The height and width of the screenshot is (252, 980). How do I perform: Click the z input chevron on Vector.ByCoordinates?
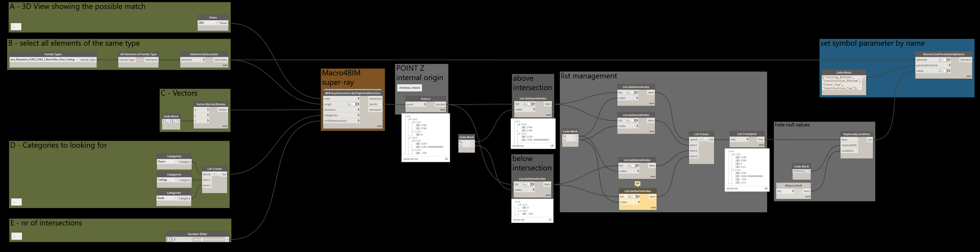[208, 121]
